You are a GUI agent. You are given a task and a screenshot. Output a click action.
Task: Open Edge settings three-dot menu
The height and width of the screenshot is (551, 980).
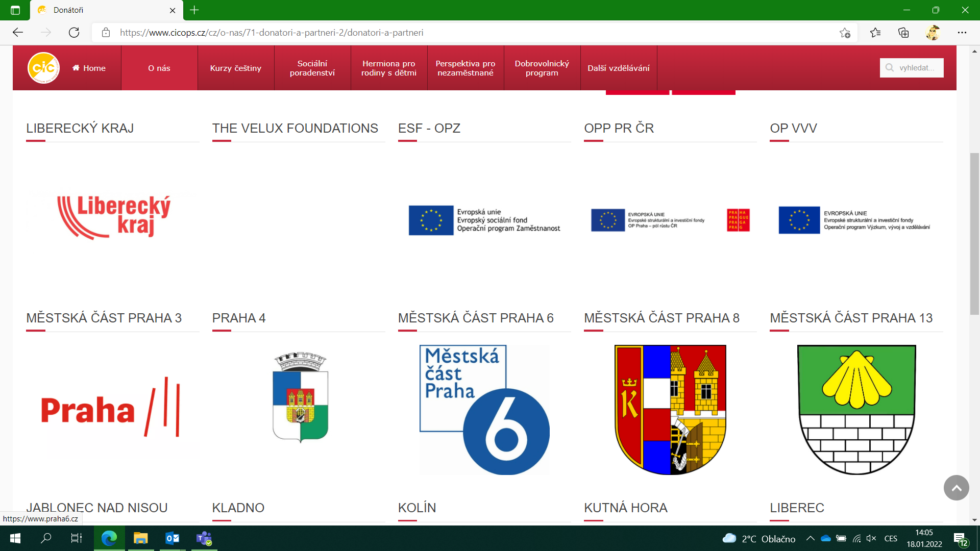962,33
